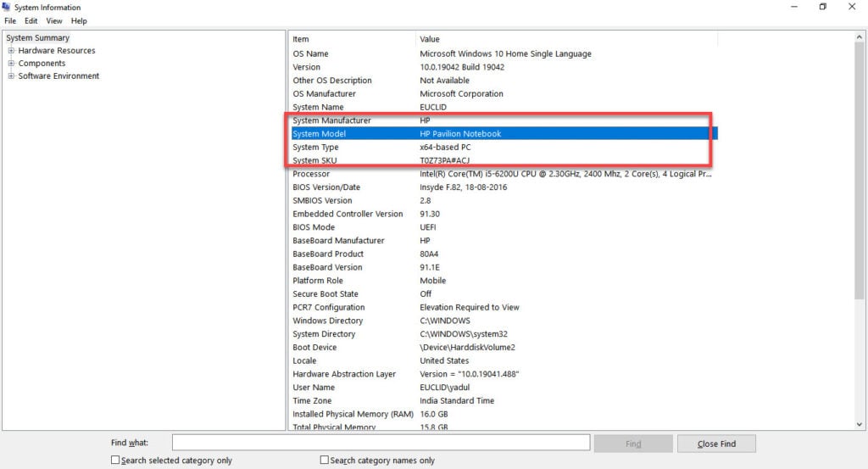
Task: Click the Close Find button
Action: pos(716,444)
